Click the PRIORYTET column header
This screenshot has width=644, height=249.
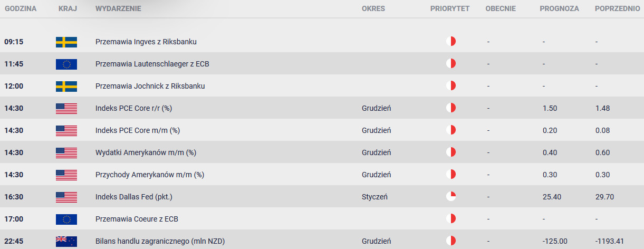click(x=450, y=9)
